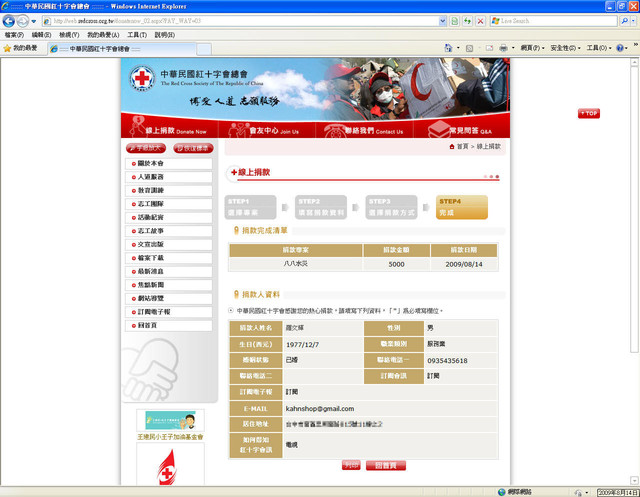Viewport: 640px width, 497px height.
Task: Open 志工故事 sidebar item
Action: click(x=169, y=231)
